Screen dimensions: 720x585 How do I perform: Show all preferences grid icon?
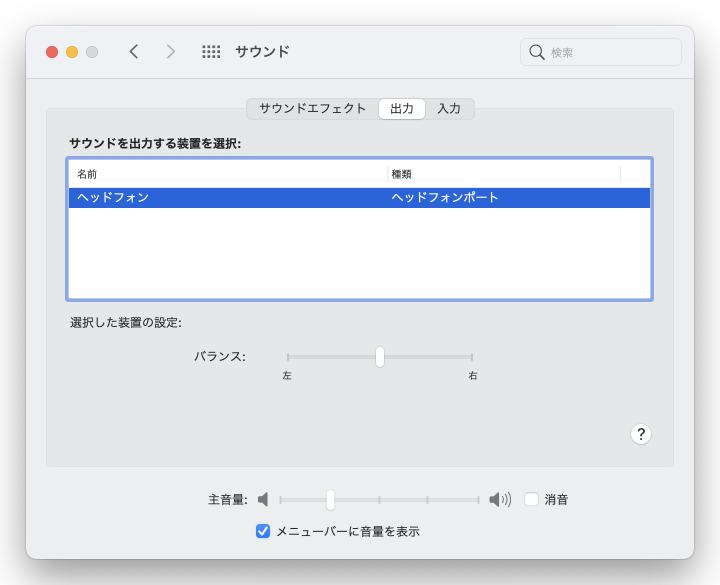coord(211,51)
